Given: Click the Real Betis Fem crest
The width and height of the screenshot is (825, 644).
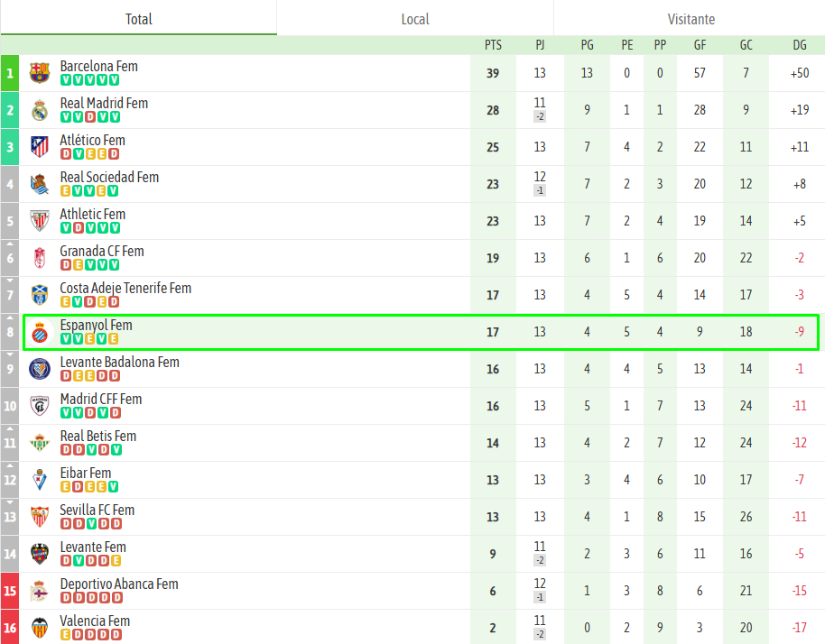Looking at the screenshot, I should [x=39, y=443].
